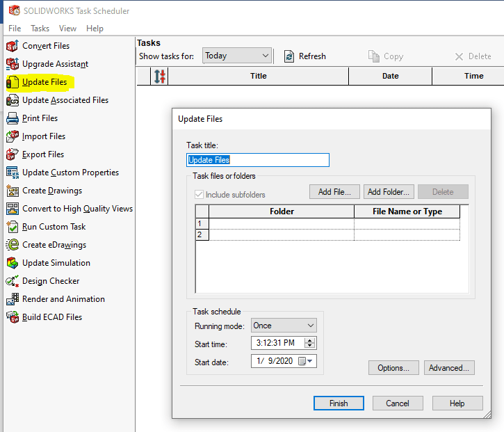Image resolution: width=504 pixels, height=432 pixels.
Task: Open Print Files printer icon
Action: [13, 118]
